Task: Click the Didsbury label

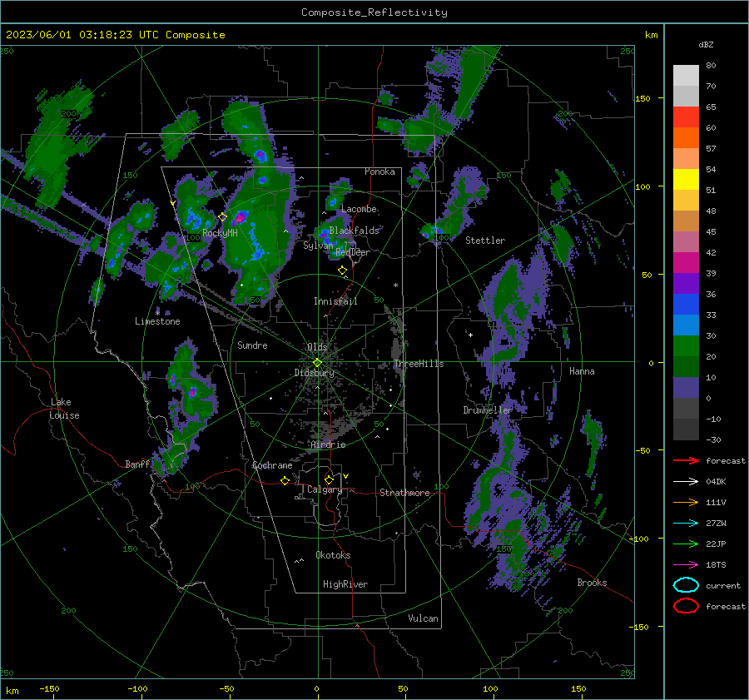Action: [315, 373]
